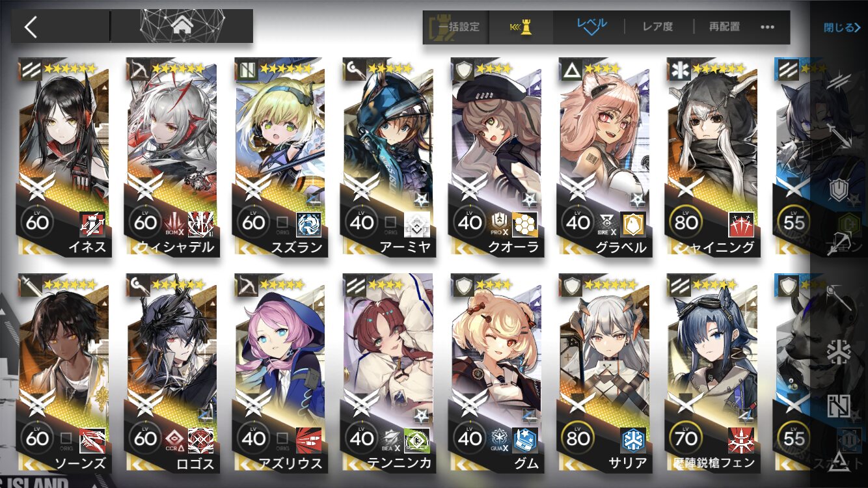
Task: Open the シャイニング operator card
Action: tap(713, 157)
